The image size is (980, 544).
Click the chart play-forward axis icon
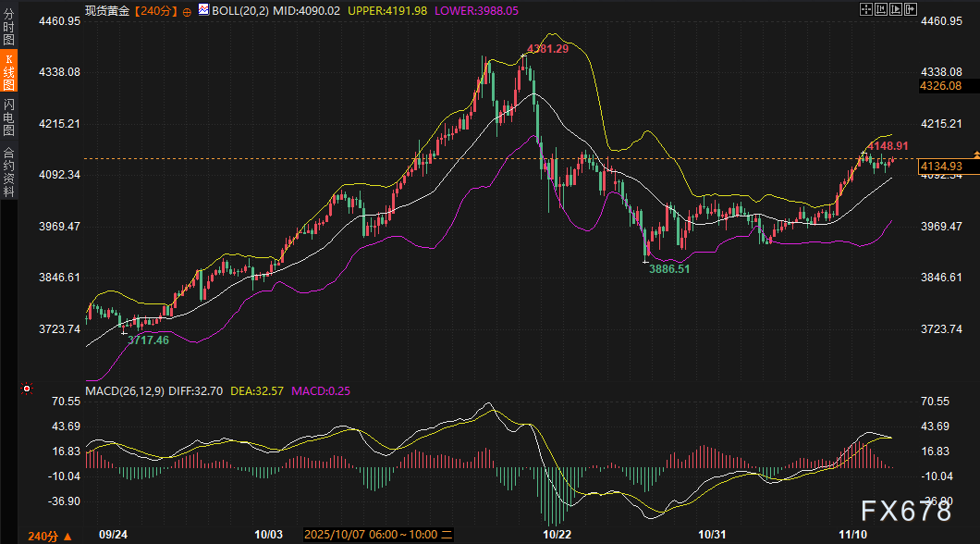click(895, 9)
